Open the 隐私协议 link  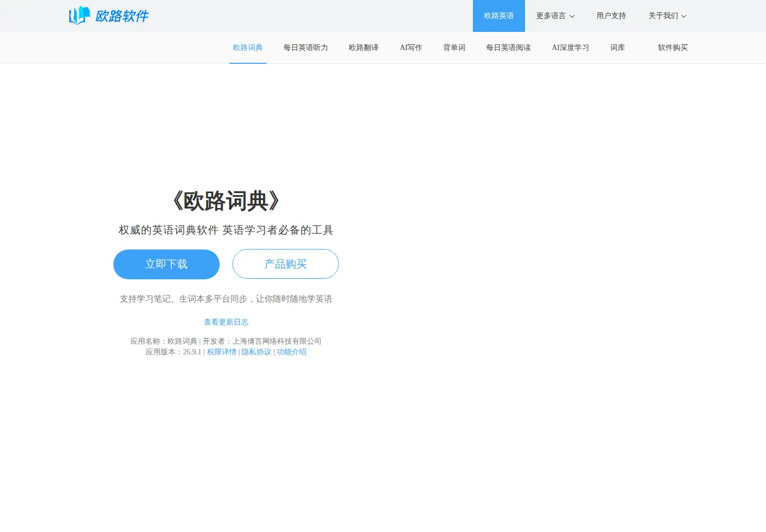[256, 352]
